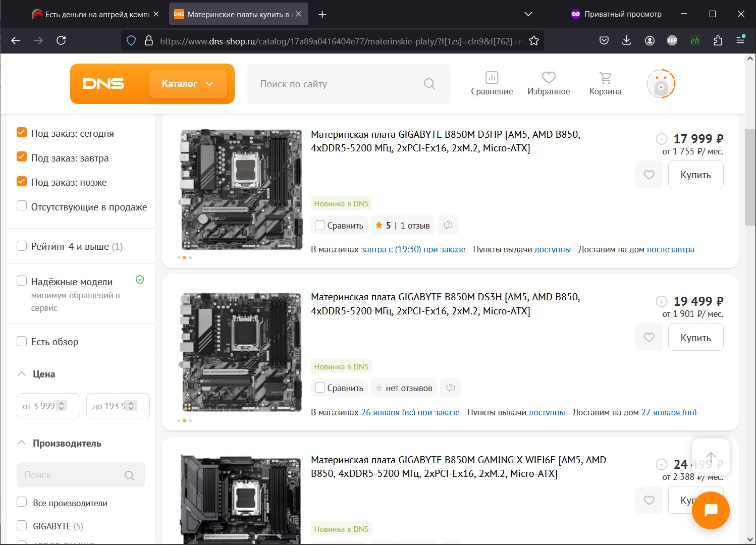Open the Сравнение comparison page
Viewport: 756px width, 545px height.
[492, 84]
